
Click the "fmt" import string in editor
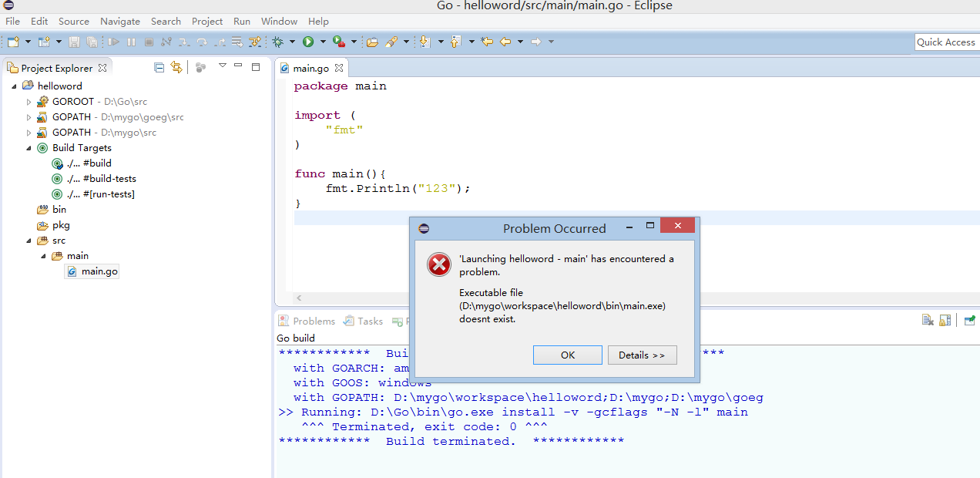(x=344, y=130)
